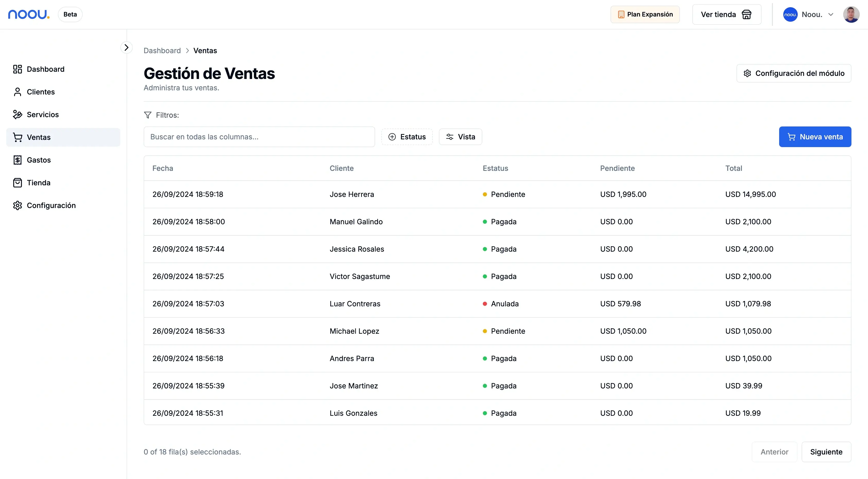Click the Gastos sidebar icon
The image size is (868, 479).
(x=17, y=159)
